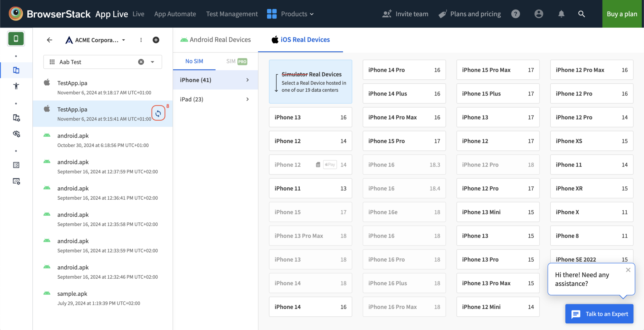Click the uploaded apps sidebar icon
Screen dimensions: 644x330
coord(16,70)
